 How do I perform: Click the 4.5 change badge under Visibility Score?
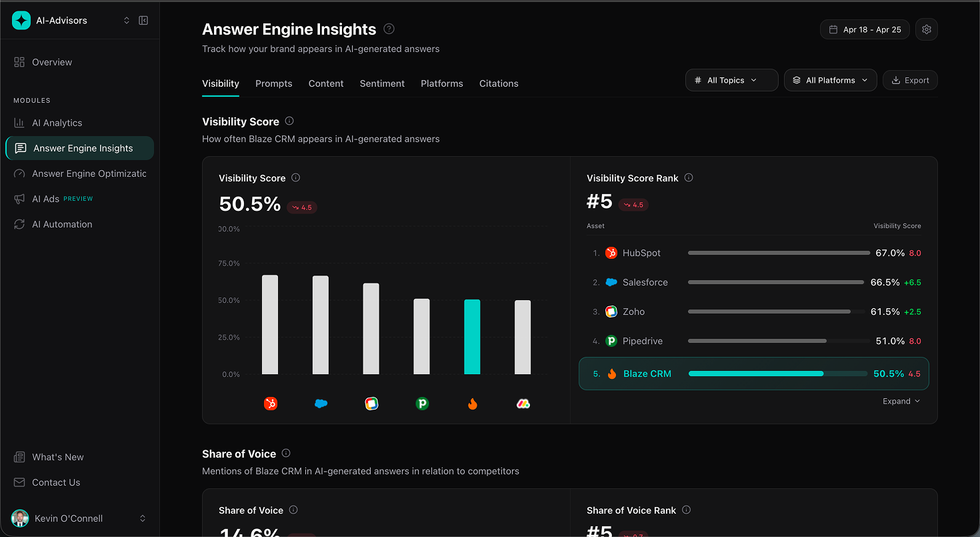click(x=302, y=207)
